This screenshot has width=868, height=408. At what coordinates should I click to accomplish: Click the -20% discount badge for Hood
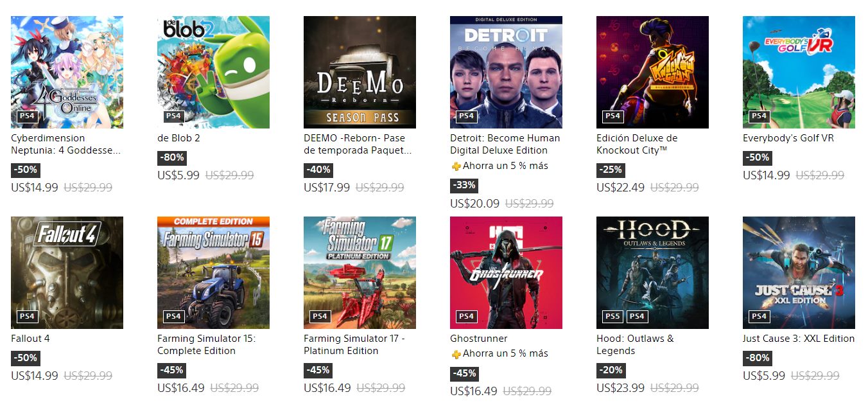tap(611, 370)
